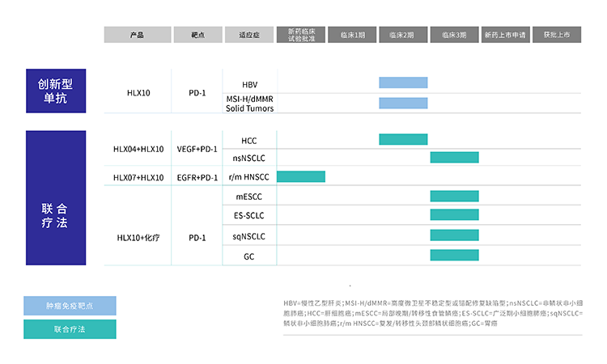The width and height of the screenshot is (607, 364).
Task: Open the 临床2期 stage header
Action: pyautogui.click(x=403, y=35)
